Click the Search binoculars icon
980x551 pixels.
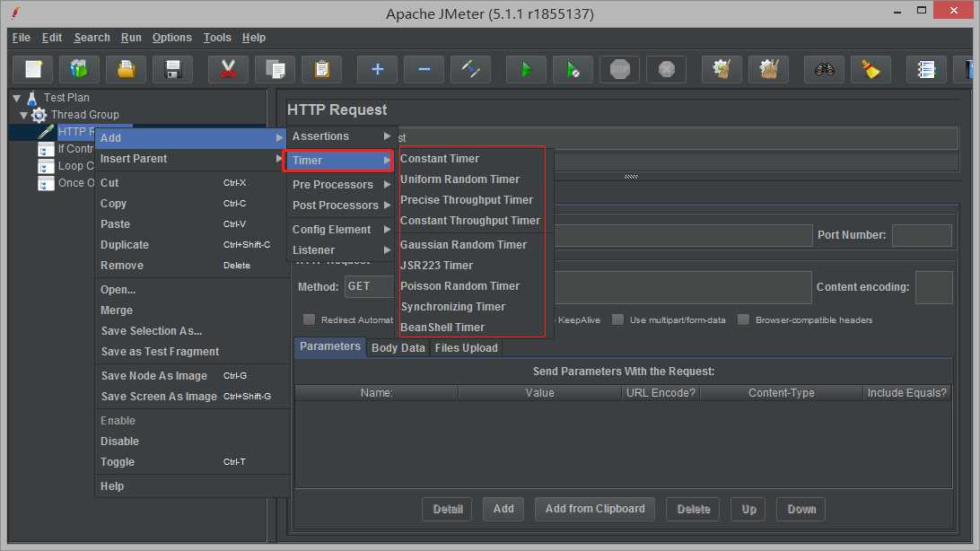(824, 69)
